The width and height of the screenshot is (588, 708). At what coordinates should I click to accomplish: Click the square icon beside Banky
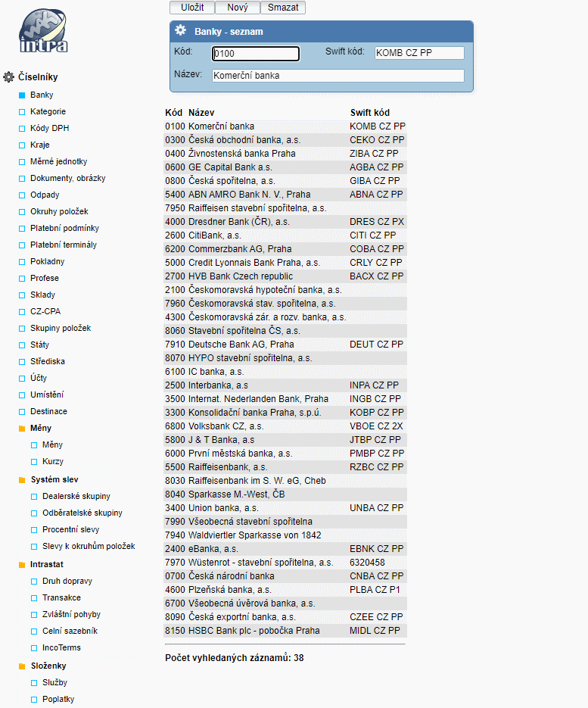[x=22, y=95]
